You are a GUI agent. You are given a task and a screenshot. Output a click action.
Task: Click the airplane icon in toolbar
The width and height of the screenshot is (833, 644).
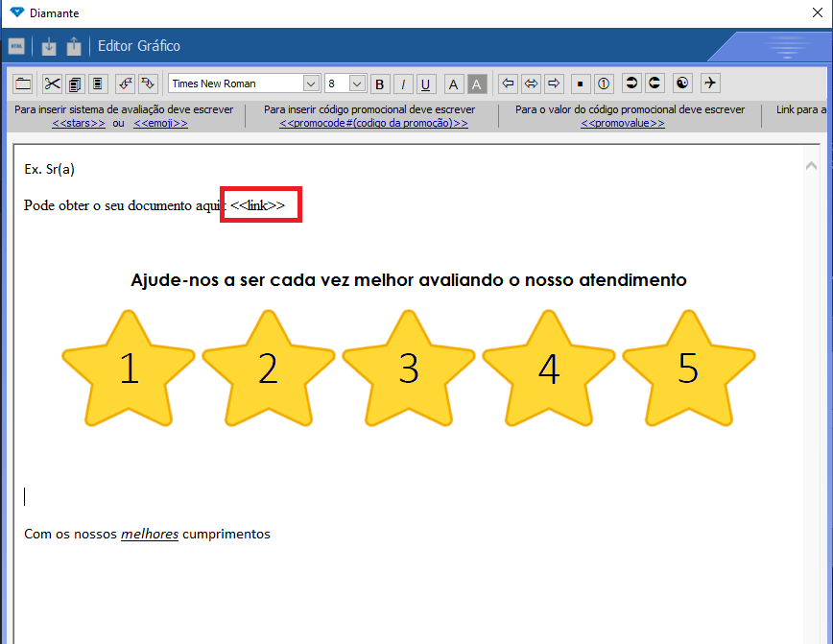(710, 83)
